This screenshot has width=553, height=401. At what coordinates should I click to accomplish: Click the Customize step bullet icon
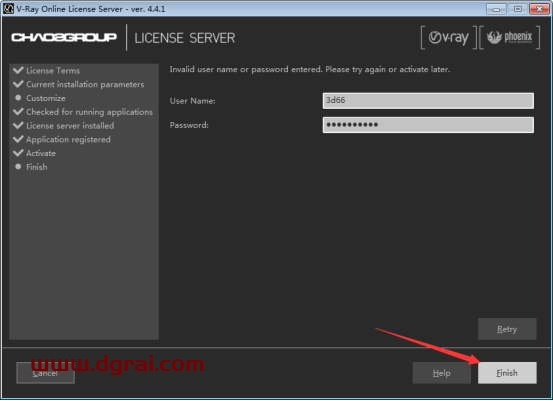pyautogui.click(x=18, y=98)
